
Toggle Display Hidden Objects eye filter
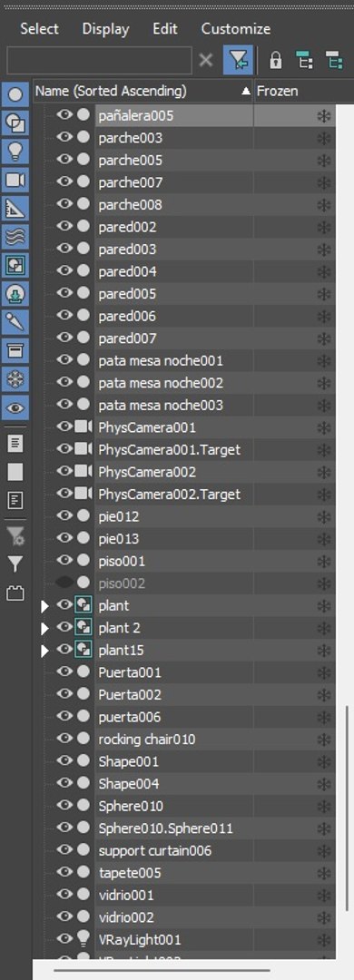[x=15, y=407]
